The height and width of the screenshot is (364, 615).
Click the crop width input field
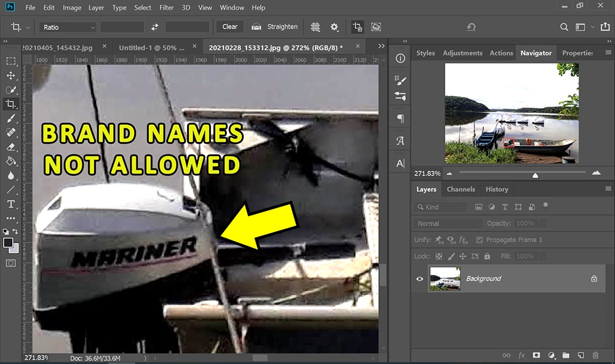(122, 27)
